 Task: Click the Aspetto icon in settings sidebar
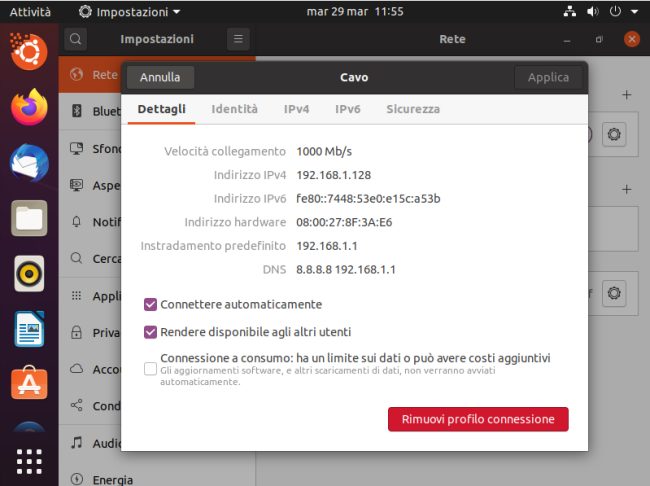click(77, 185)
